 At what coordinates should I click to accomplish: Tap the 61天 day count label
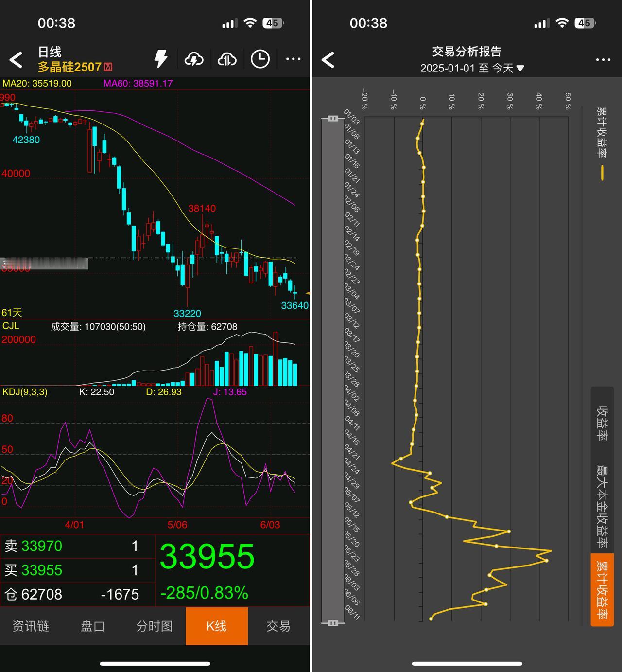[x=12, y=313]
